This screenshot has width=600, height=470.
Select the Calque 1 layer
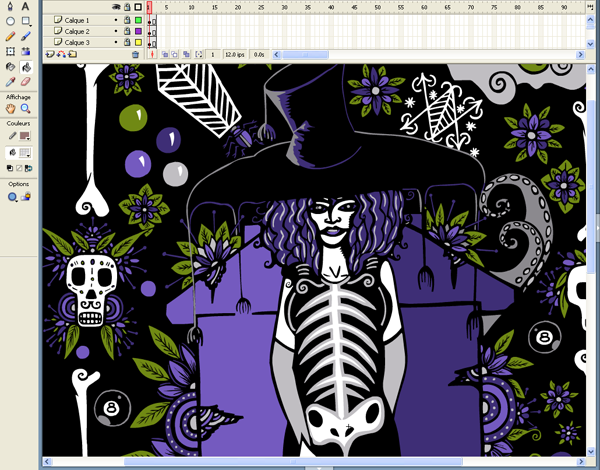pyautogui.click(x=75, y=20)
